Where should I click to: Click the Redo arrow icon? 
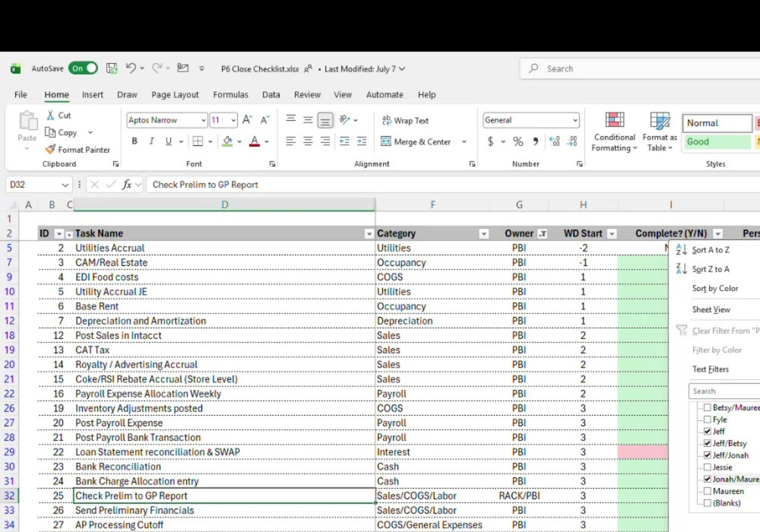pos(156,68)
